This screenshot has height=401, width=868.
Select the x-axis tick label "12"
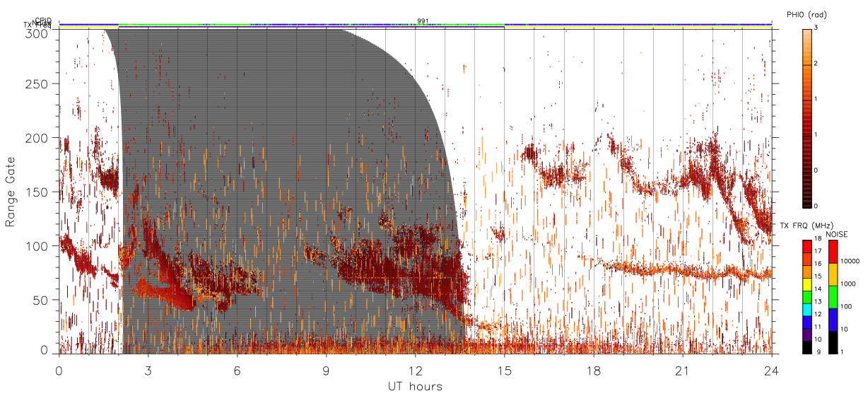416,371
